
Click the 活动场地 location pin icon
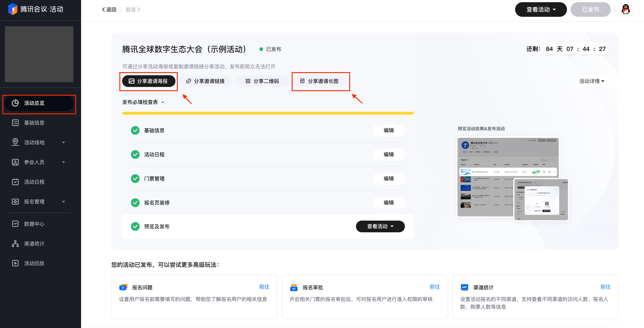[15, 142]
